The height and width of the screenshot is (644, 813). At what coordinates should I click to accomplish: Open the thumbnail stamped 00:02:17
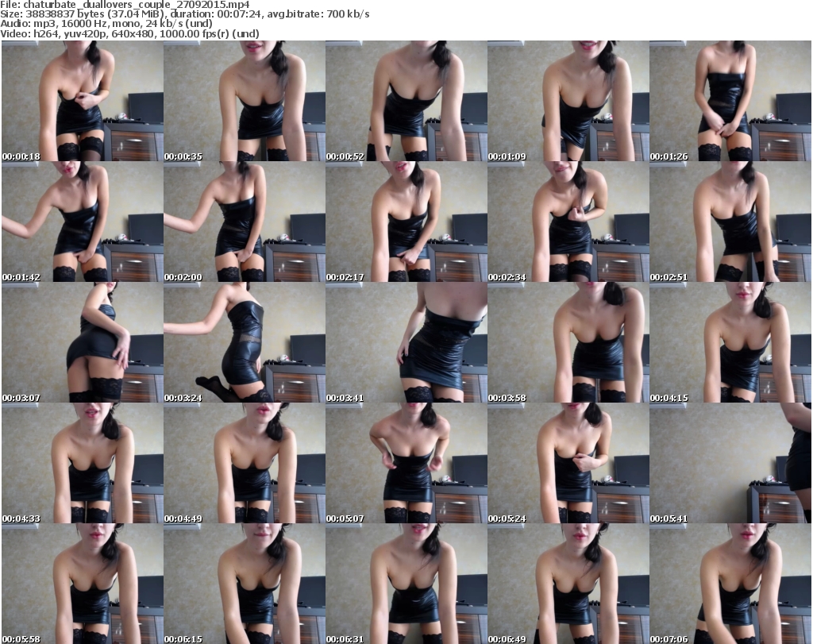406,222
